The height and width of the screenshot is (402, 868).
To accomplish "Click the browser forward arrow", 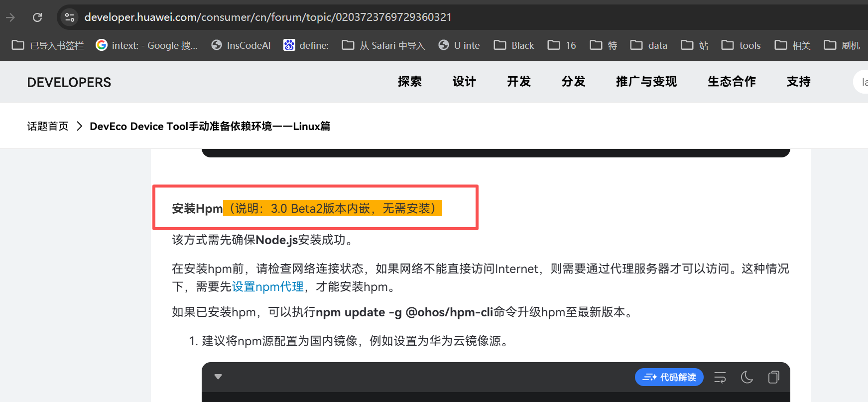I will pos(10,17).
